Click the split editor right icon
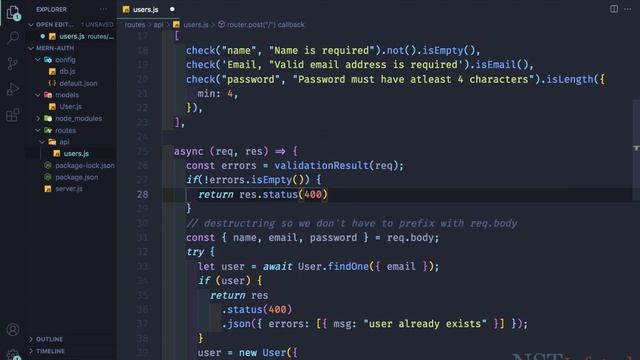 613,9
